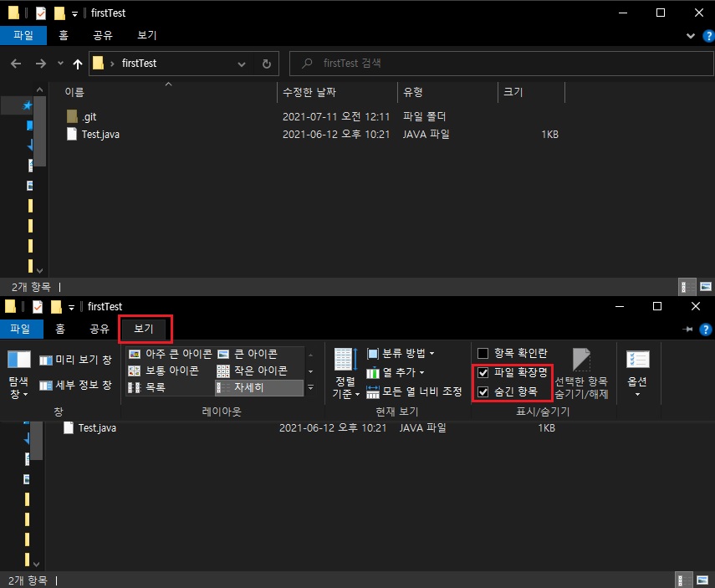This screenshot has width=715, height=588.
Task: Refresh the firstTest folder
Action: point(267,64)
